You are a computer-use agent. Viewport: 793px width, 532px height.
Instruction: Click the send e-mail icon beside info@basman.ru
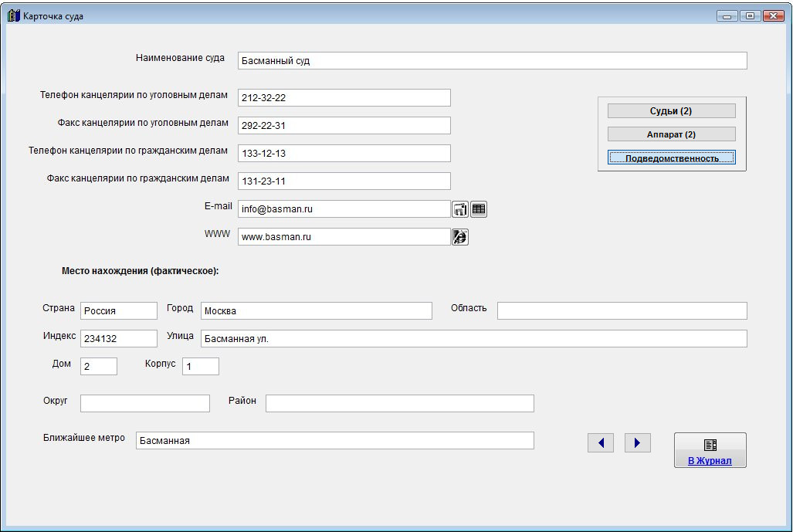click(459, 208)
